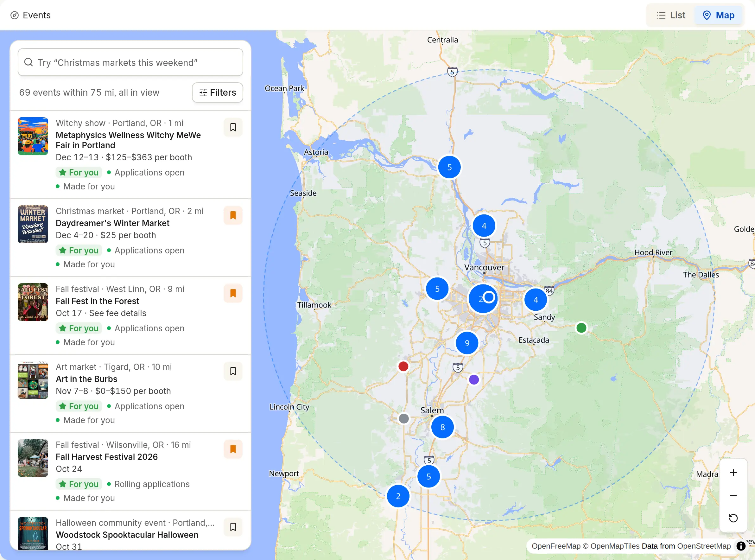755x560 pixels.
Task: Open the 4-event cluster north of Vancouver
Action: (484, 226)
